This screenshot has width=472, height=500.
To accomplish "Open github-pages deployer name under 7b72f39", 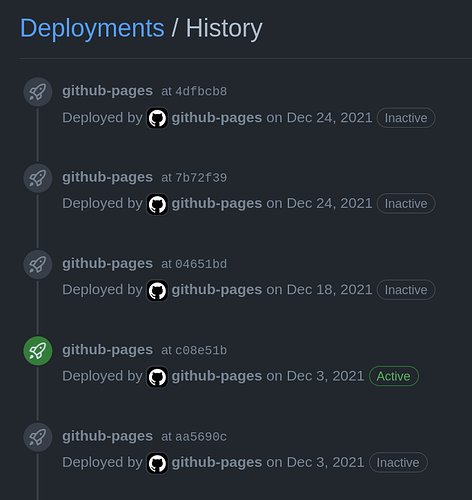I will tap(217, 204).
